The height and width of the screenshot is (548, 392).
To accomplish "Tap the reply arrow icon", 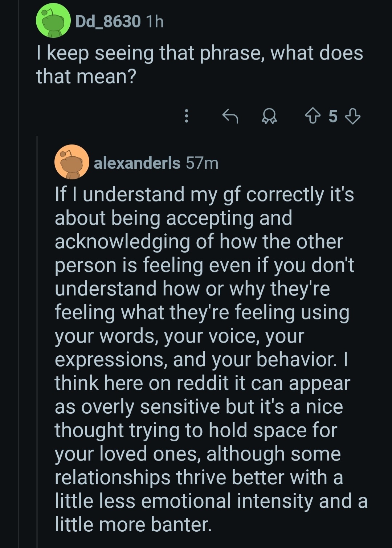I will coord(230,116).
